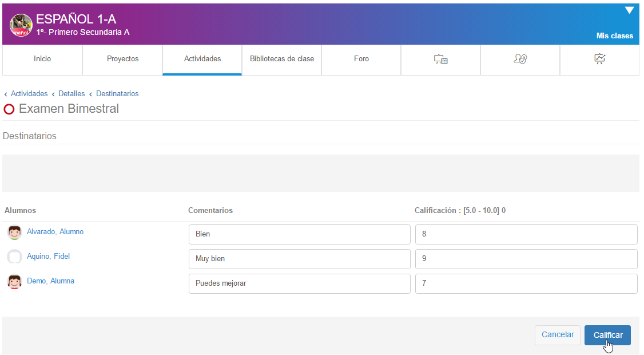Switch to the Proyectos tab
Image resolution: width=644 pixels, height=355 pixels.
tap(122, 59)
